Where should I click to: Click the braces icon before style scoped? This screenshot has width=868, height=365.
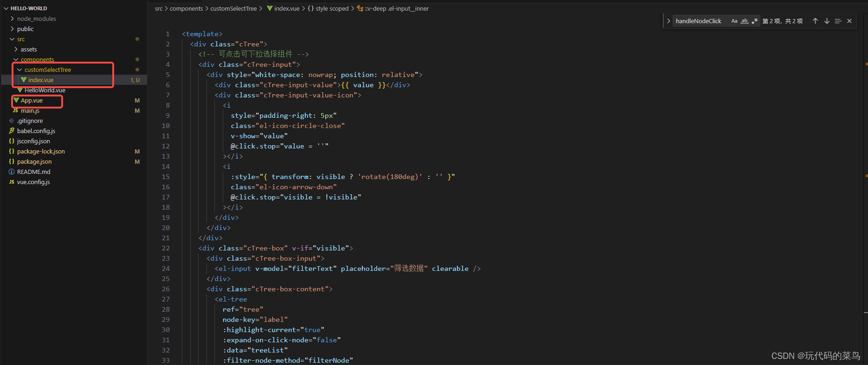[311, 8]
